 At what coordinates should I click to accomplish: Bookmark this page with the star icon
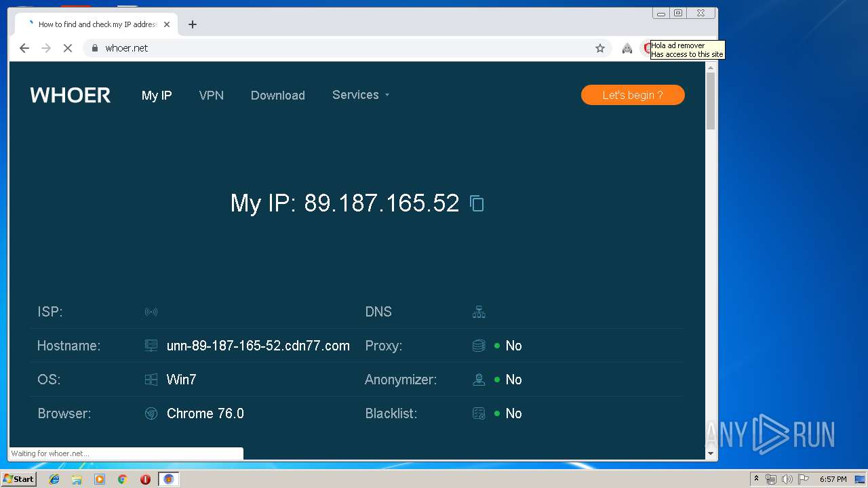[600, 48]
